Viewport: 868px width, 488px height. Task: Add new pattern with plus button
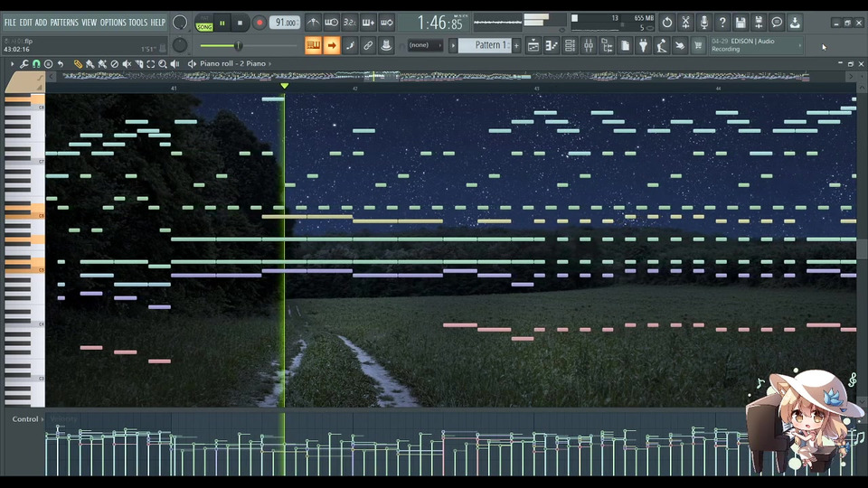pyautogui.click(x=516, y=45)
